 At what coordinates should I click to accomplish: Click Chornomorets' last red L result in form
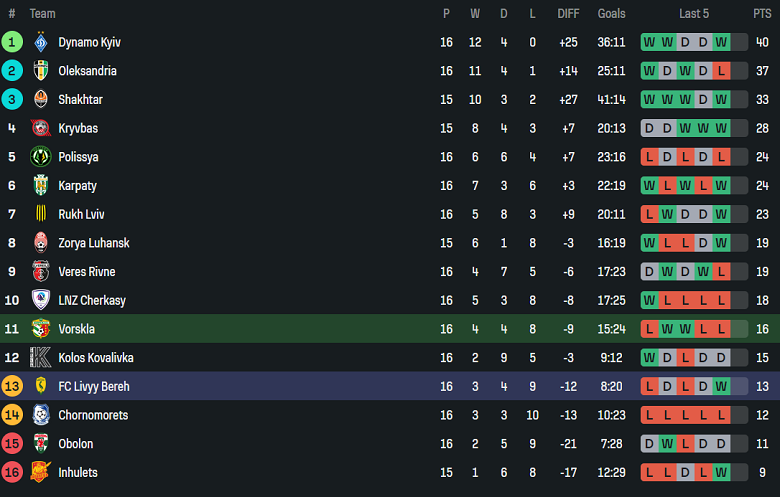click(721, 415)
